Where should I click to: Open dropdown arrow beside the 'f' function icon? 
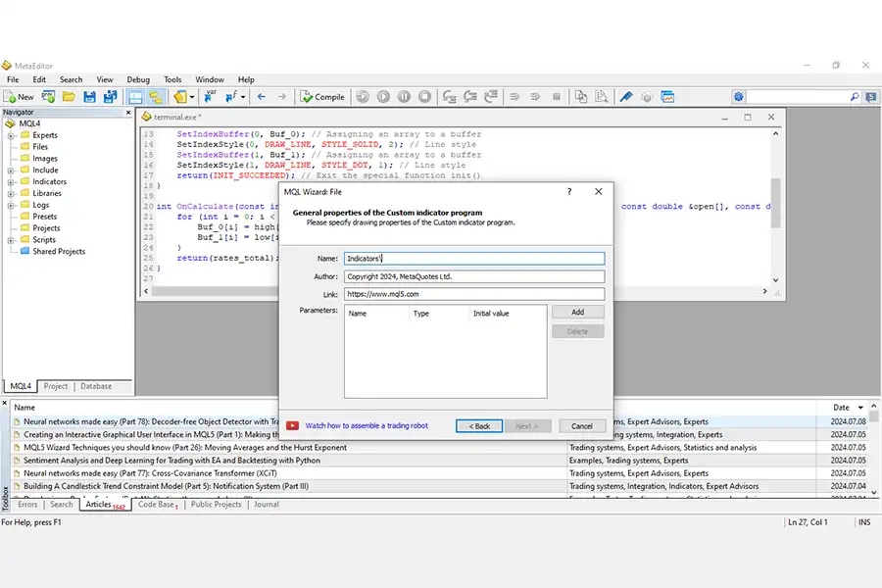point(242,97)
